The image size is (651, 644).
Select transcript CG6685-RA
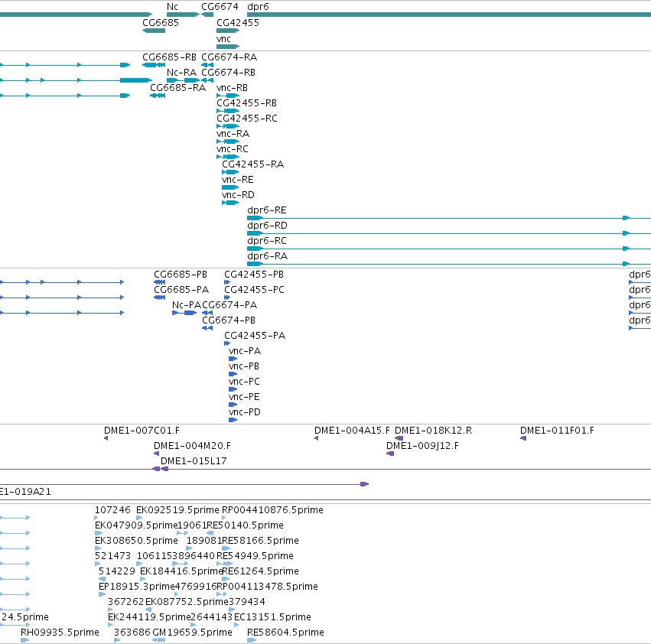[x=177, y=88]
